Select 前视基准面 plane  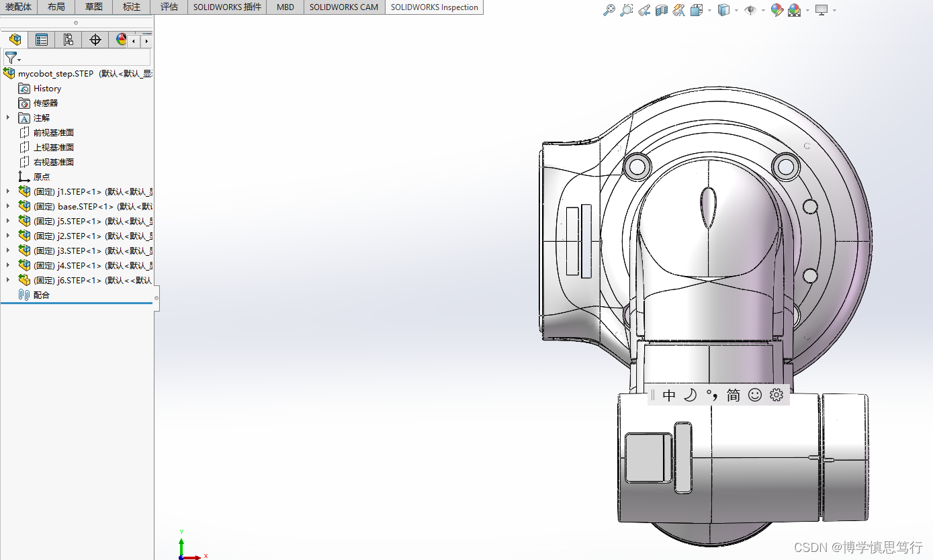click(47, 132)
